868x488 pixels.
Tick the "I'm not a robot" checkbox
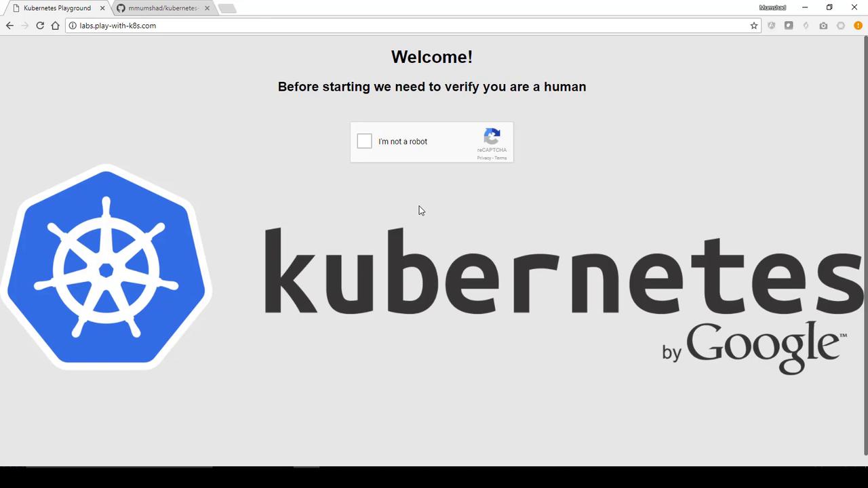tap(364, 141)
